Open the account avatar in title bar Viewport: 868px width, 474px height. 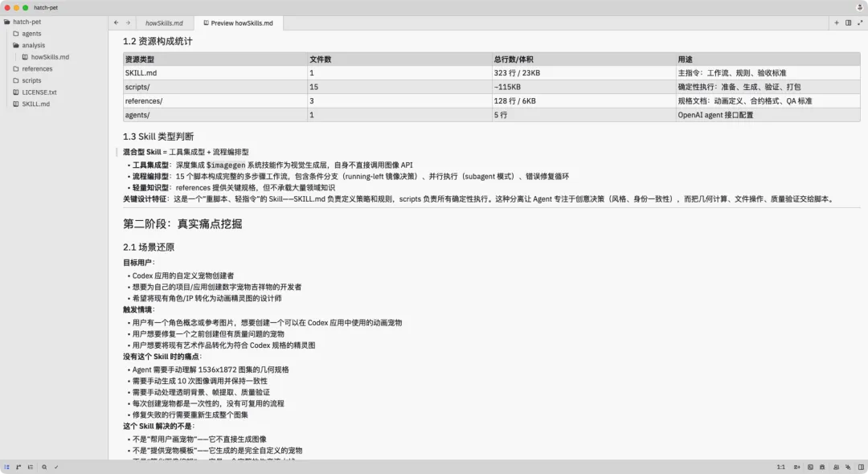click(x=860, y=7)
